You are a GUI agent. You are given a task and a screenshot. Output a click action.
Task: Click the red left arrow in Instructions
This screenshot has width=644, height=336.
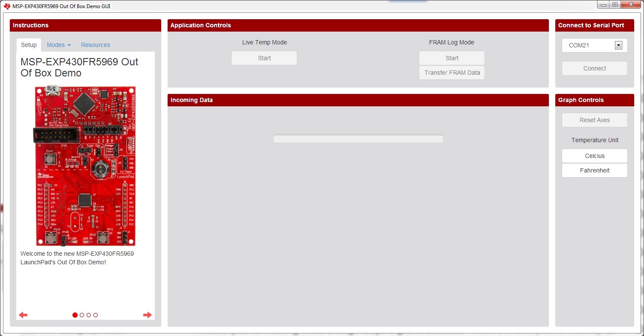pos(23,315)
